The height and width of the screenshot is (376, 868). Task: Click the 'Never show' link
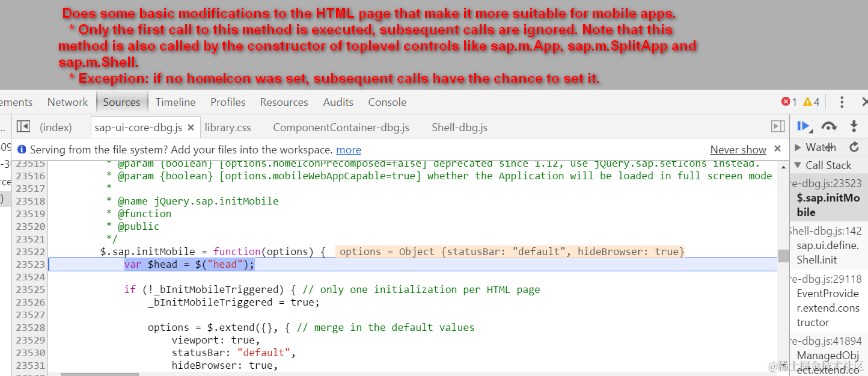(x=738, y=150)
